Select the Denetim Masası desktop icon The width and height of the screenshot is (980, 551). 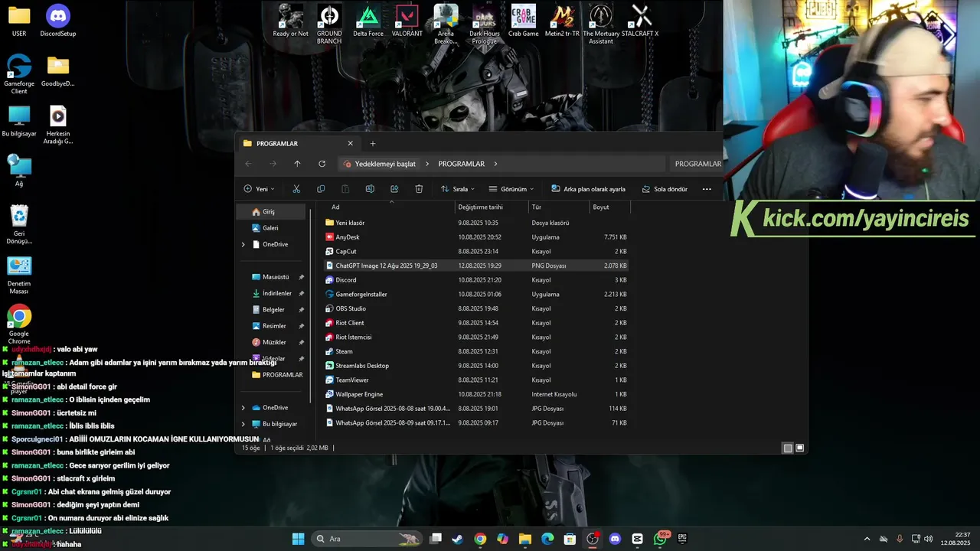click(x=19, y=275)
